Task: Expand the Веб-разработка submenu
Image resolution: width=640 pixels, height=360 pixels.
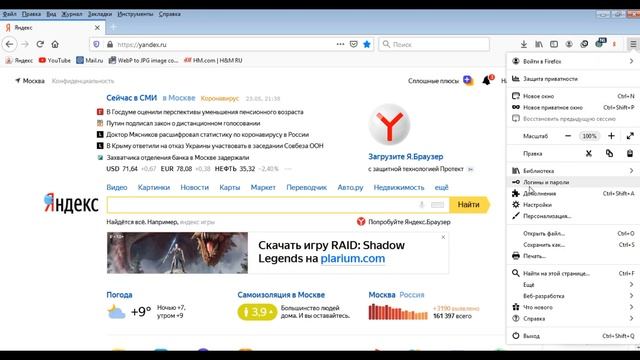Action: pyautogui.click(x=573, y=296)
